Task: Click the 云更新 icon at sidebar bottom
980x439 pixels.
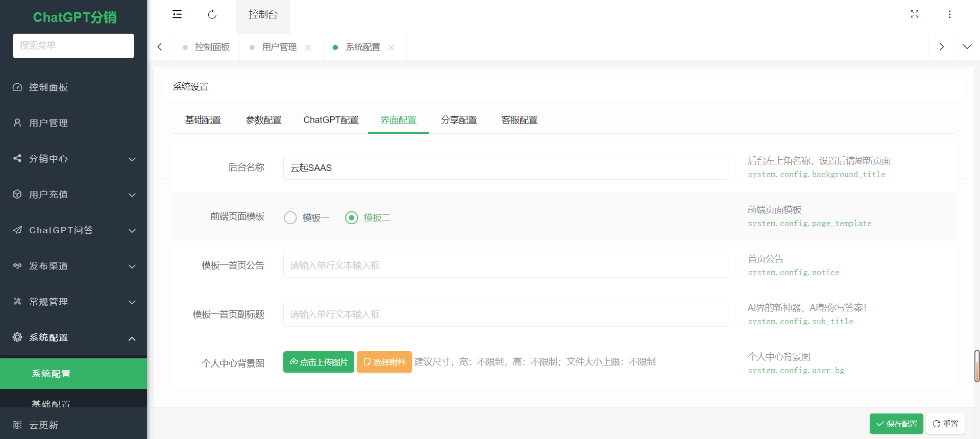Action: coord(17,425)
